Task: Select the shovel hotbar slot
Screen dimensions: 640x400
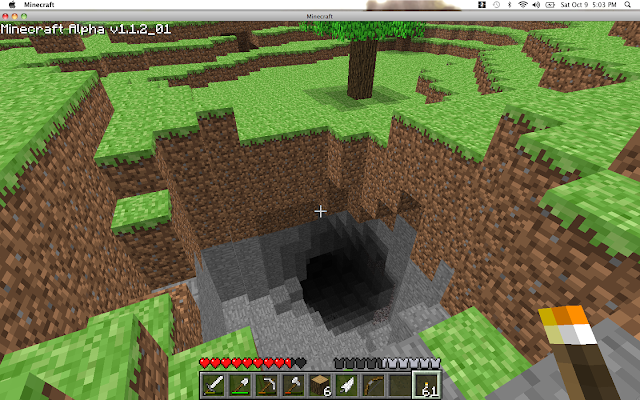Action: point(240,385)
